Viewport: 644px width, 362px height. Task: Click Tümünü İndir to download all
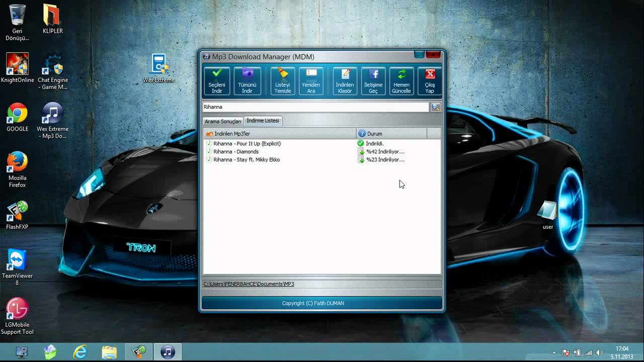point(247,81)
